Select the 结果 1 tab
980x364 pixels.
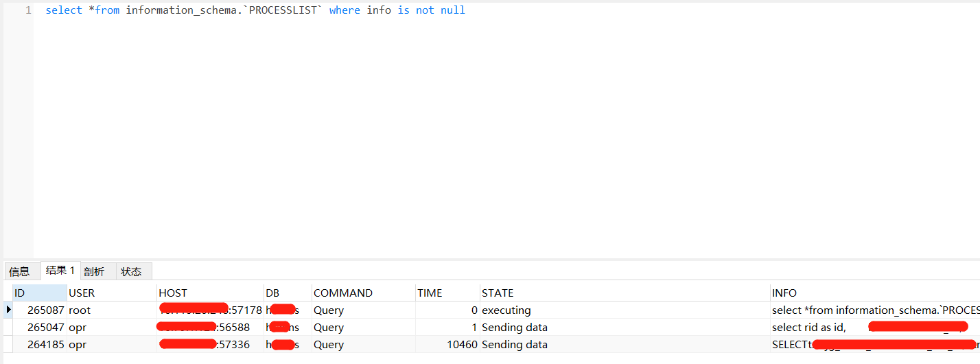coord(60,271)
